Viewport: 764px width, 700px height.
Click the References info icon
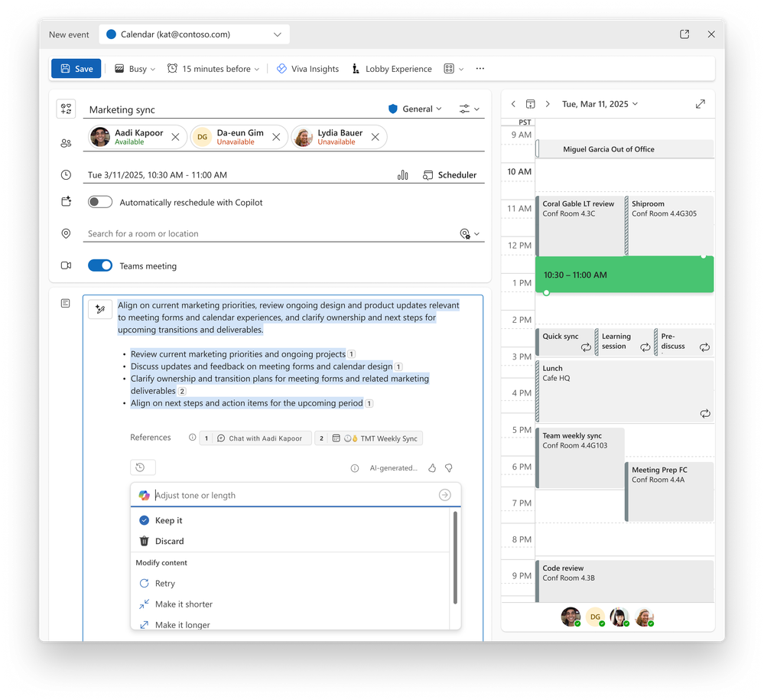[x=193, y=438]
